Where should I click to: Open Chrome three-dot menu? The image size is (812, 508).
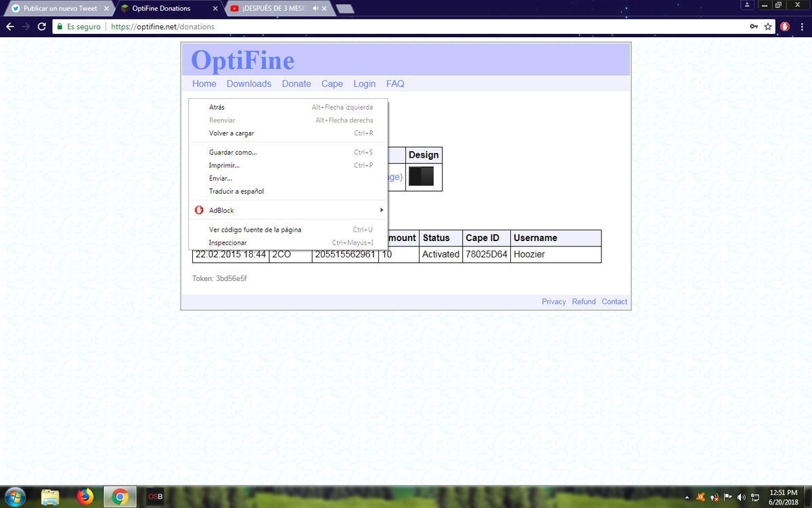pos(802,26)
